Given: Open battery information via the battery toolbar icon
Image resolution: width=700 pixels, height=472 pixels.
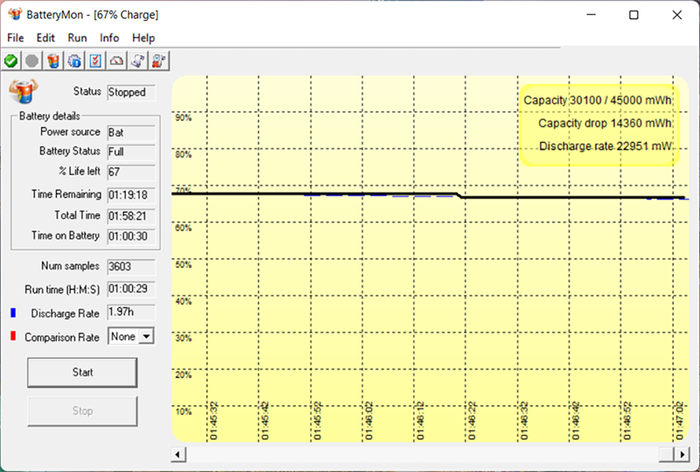Looking at the screenshot, I should (53, 61).
